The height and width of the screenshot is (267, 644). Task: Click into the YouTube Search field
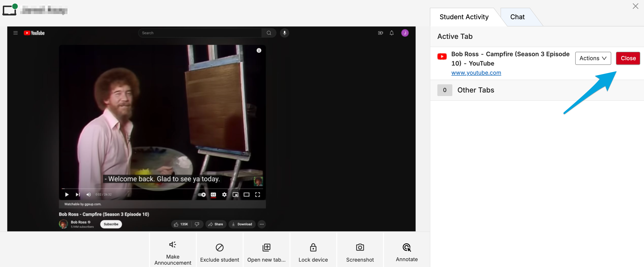200,33
